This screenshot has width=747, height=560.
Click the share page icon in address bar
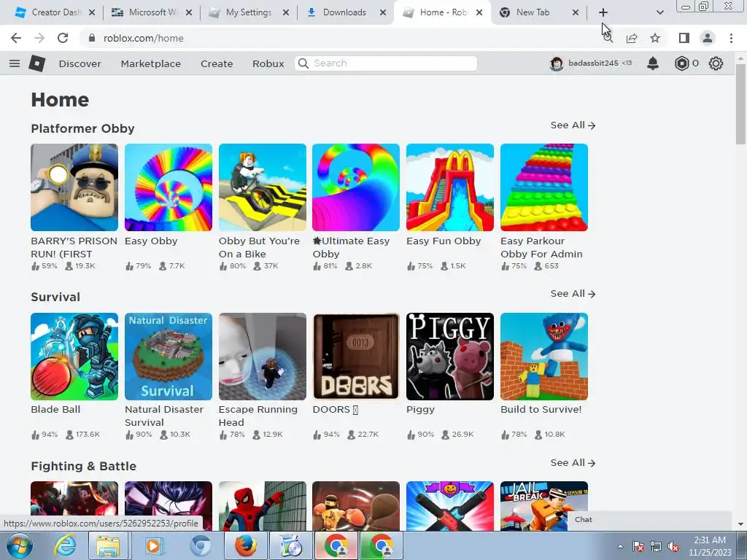pos(632,38)
